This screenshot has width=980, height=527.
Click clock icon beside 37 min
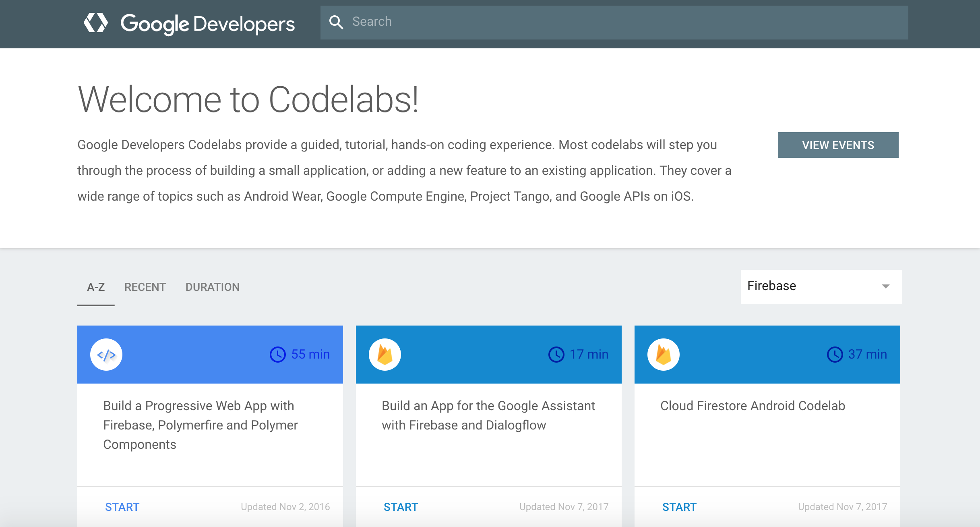(835, 355)
